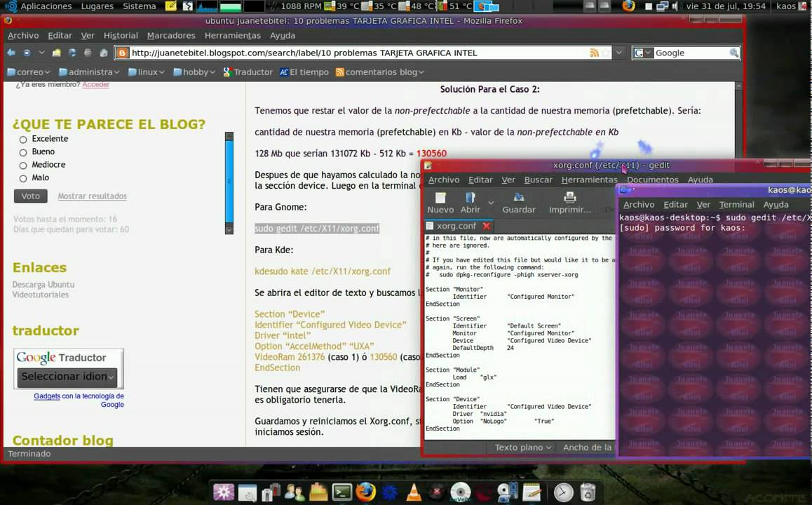Open the El tiempo bookmark
Screen dimensions: 812x505
point(304,72)
